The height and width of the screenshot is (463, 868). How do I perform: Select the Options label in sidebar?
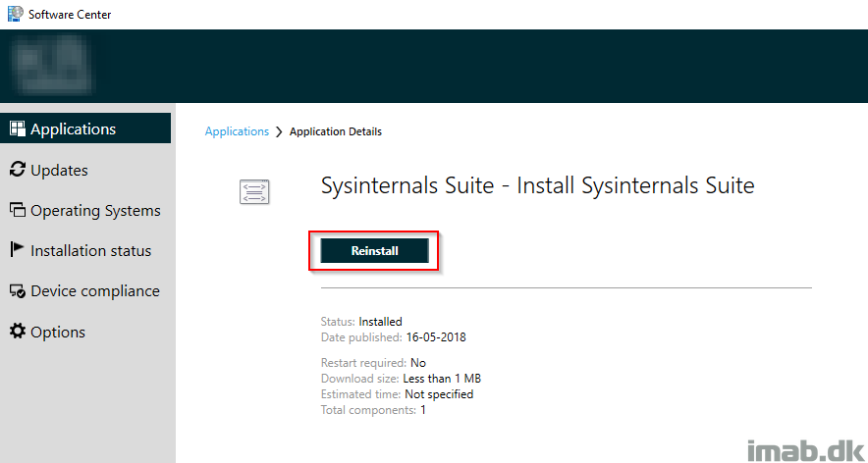click(x=58, y=332)
